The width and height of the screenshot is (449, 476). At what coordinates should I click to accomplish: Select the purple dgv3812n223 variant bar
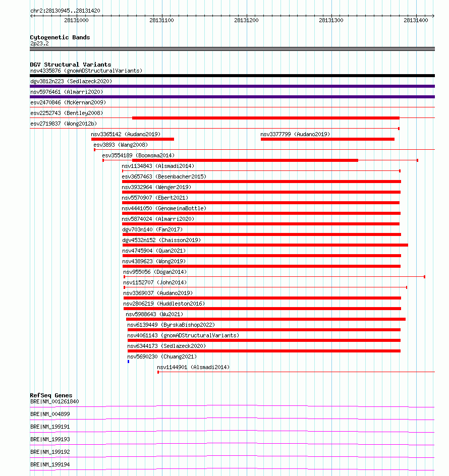(x=233, y=86)
